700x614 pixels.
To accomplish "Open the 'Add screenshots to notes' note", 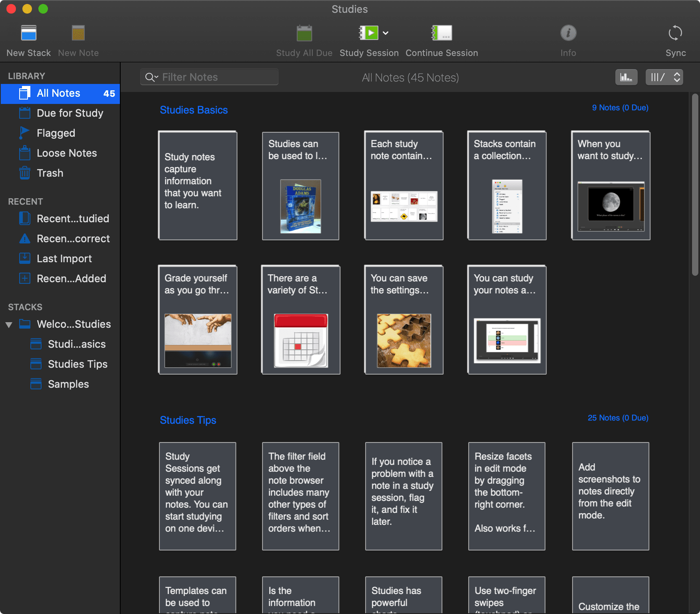I will (x=611, y=496).
